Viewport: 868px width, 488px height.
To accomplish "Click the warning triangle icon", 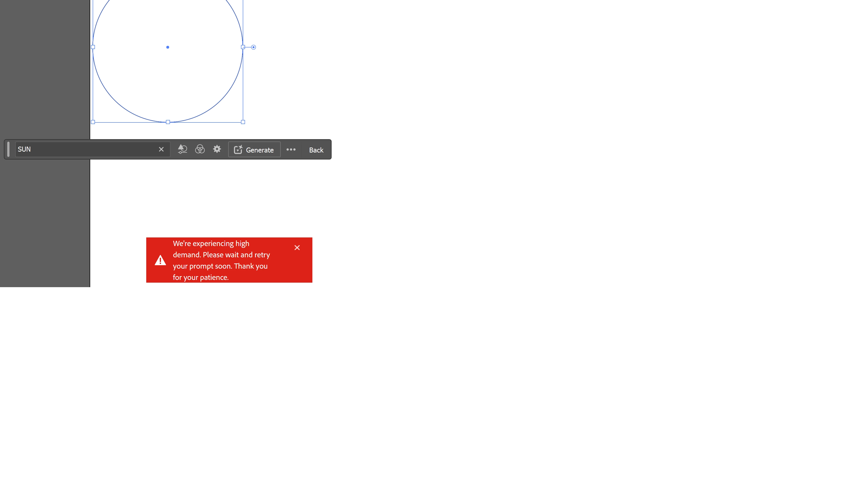I will coord(160,260).
